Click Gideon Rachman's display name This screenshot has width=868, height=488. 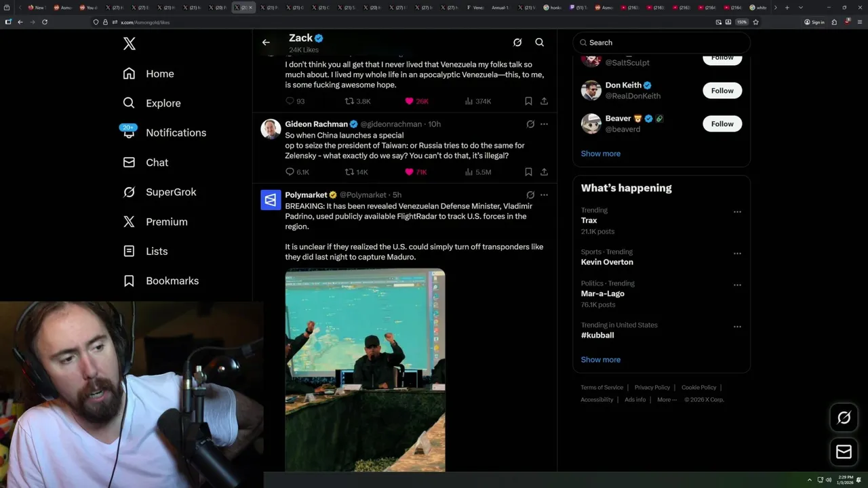pyautogui.click(x=317, y=124)
